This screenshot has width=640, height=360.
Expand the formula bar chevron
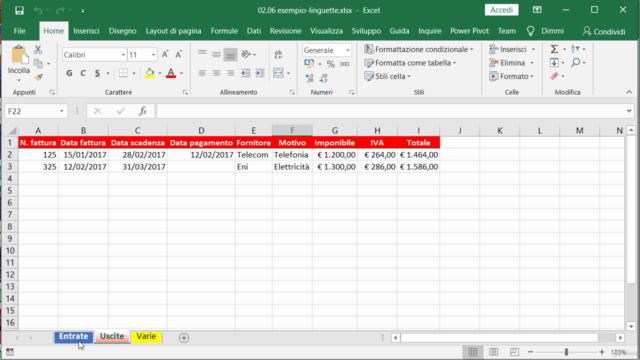pos(629,111)
